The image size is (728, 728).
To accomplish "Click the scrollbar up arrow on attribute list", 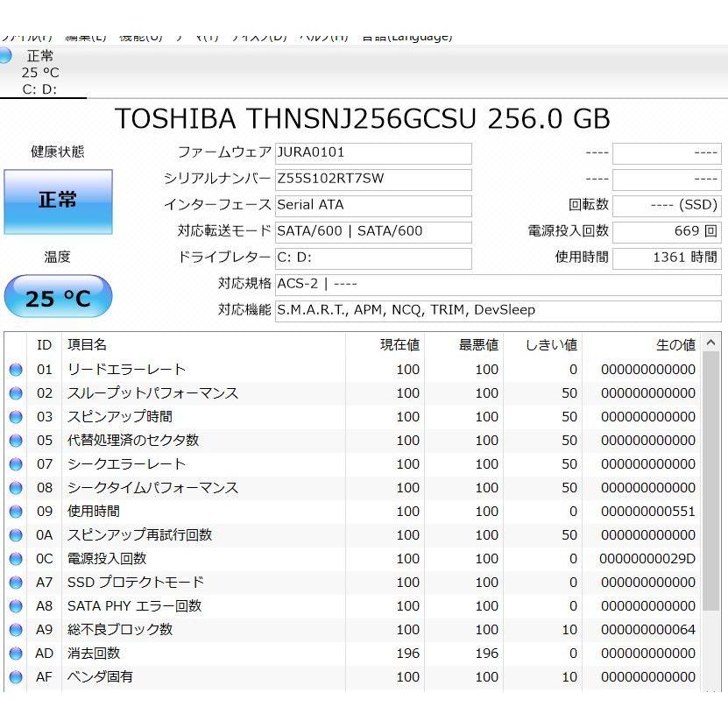I will (710, 343).
